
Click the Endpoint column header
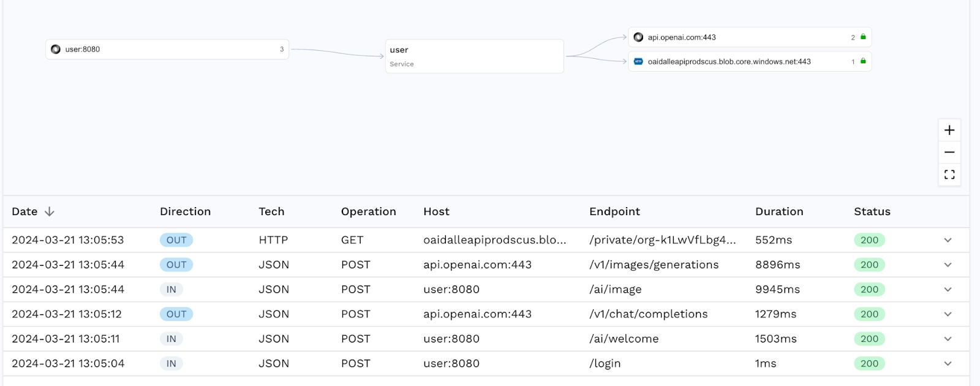click(614, 211)
